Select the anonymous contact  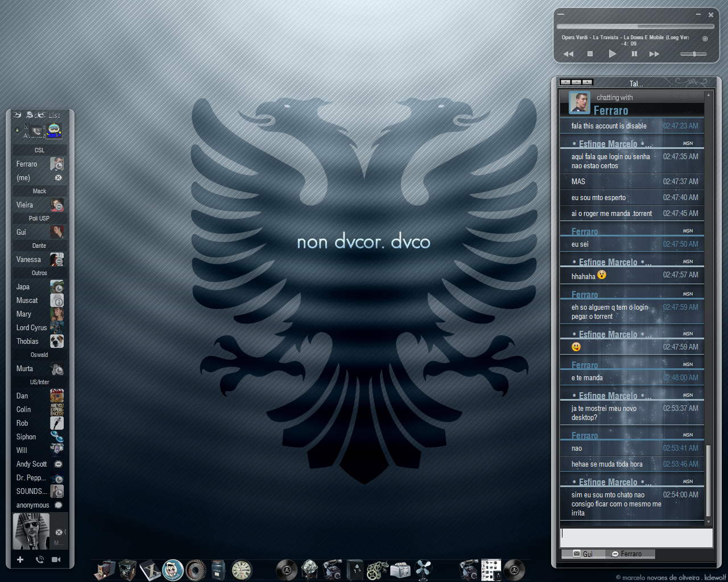pos(39,505)
